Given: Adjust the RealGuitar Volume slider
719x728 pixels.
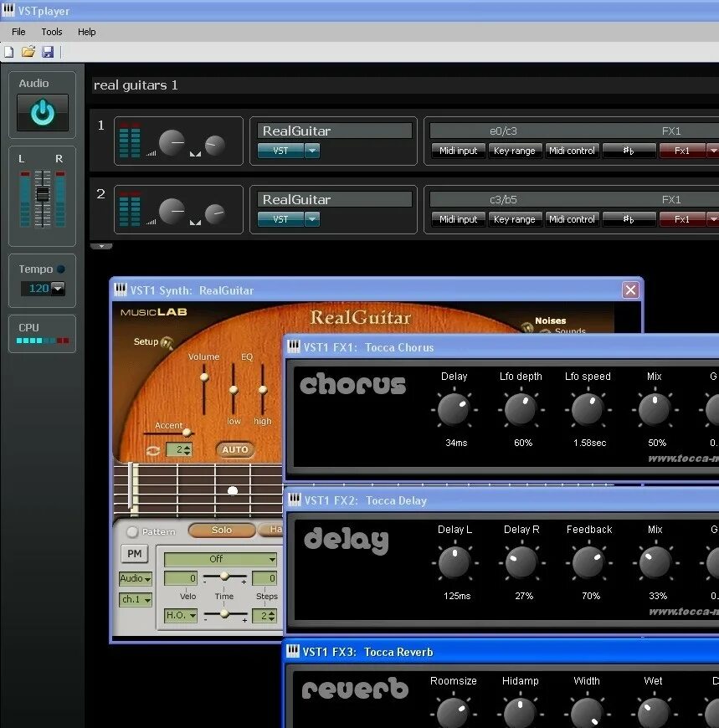Looking at the screenshot, I should 204,377.
